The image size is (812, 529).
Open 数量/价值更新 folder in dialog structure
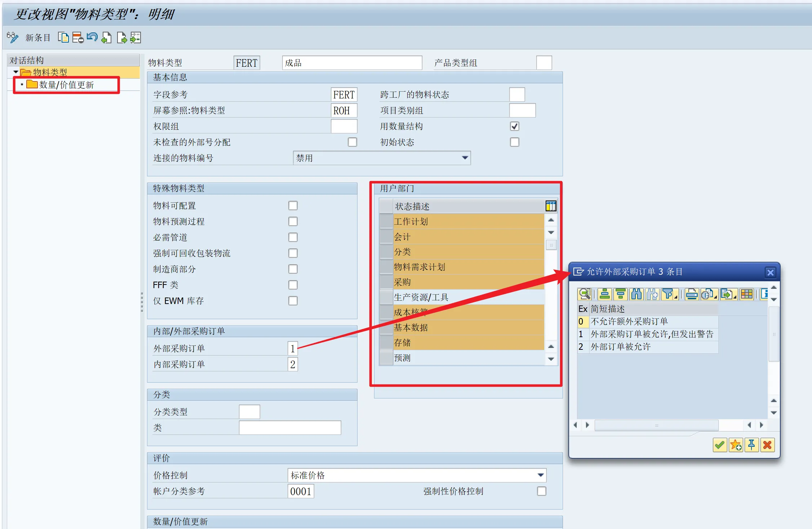click(x=66, y=85)
